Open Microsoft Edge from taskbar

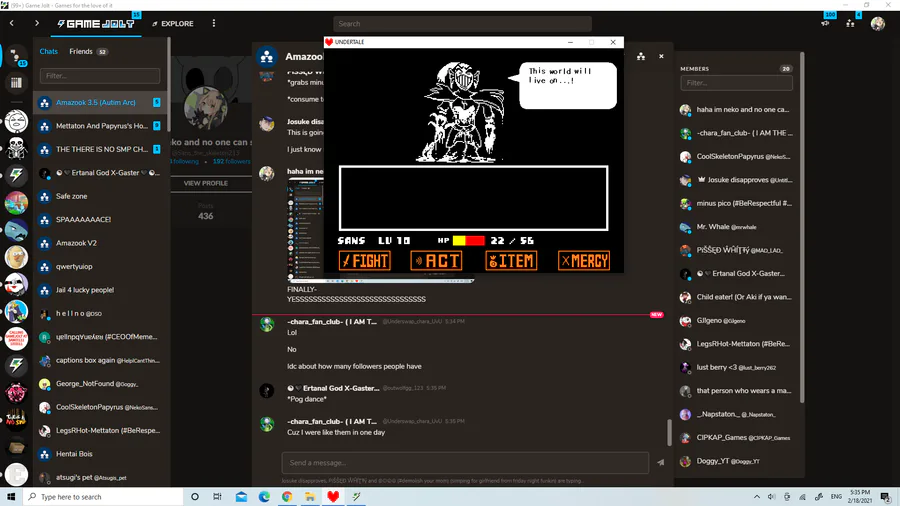[x=264, y=497]
